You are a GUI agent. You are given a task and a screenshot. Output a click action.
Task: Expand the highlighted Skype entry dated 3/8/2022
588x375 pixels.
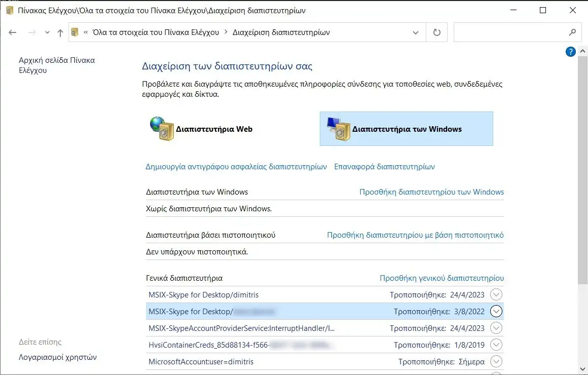496,311
